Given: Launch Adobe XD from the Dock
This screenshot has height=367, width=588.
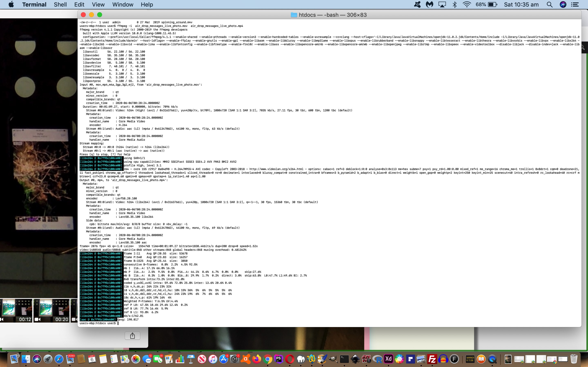Looking at the screenshot, I should click(x=388, y=359).
